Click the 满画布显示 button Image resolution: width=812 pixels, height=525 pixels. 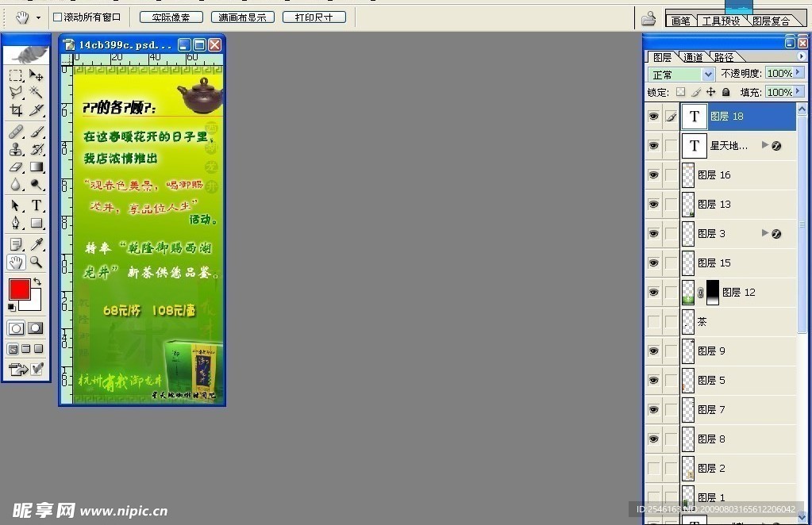[242, 17]
